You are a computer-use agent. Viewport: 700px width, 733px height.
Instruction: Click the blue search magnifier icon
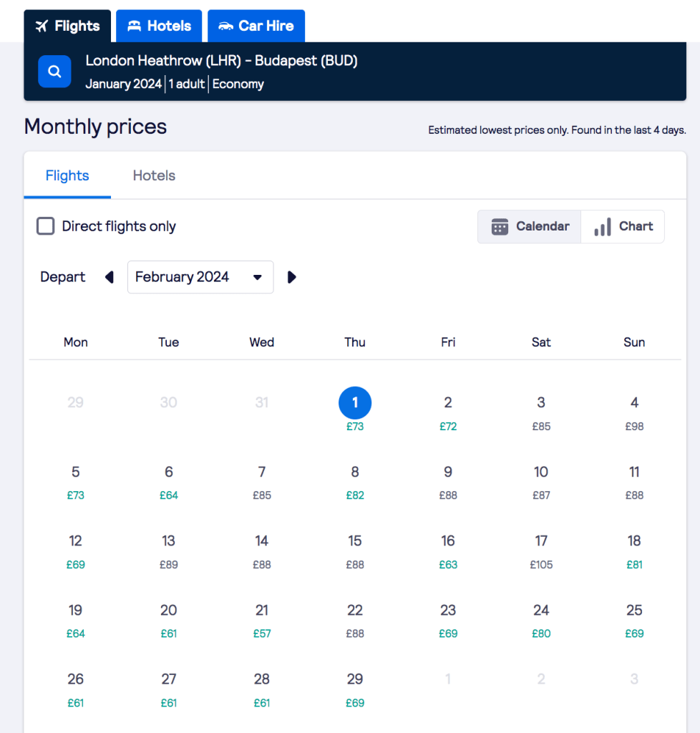(x=54, y=72)
